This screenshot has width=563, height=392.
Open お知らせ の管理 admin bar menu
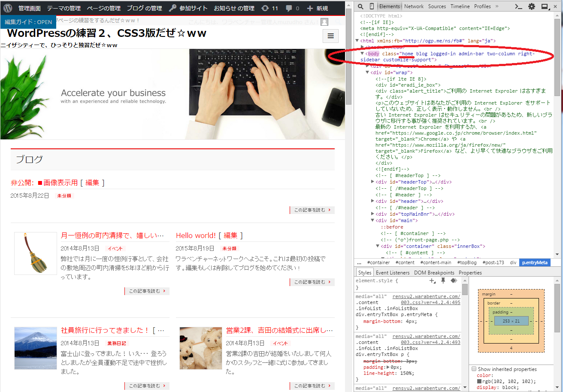pyautogui.click(x=234, y=8)
